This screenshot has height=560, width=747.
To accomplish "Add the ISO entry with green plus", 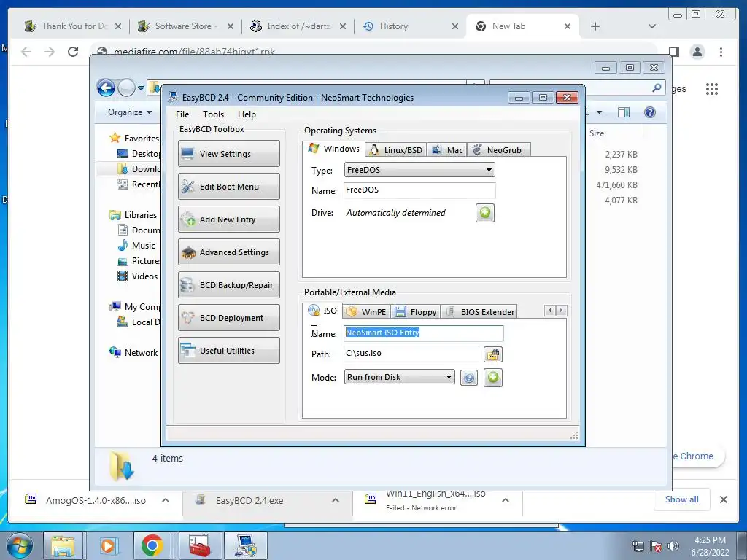I will pos(493,378).
